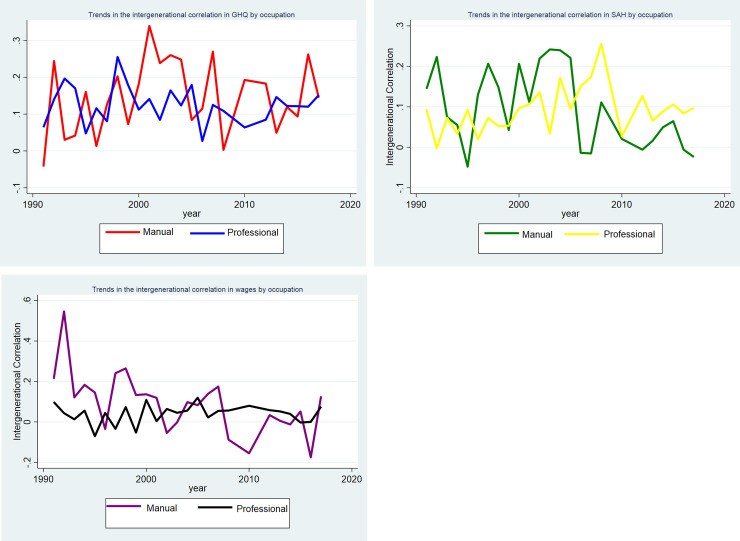Image resolution: width=740 pixels, height=541 pixels.
Task: Click the purple line's highest peak in wages chart
Action: point(64,312)
